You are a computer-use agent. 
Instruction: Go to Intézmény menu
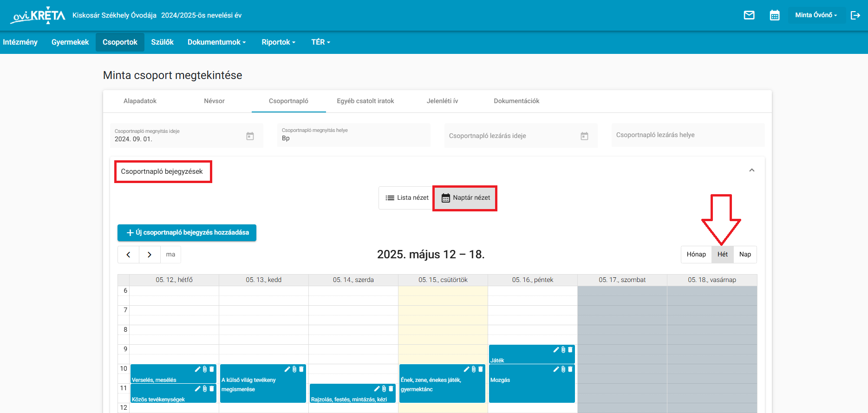tap(20, 42)
